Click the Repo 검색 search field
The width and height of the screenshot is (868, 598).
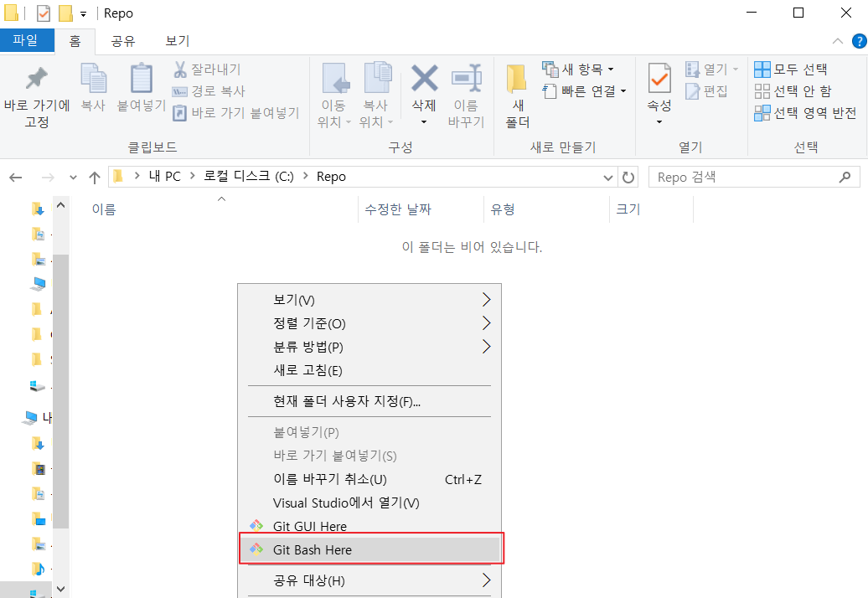(754, 177)
